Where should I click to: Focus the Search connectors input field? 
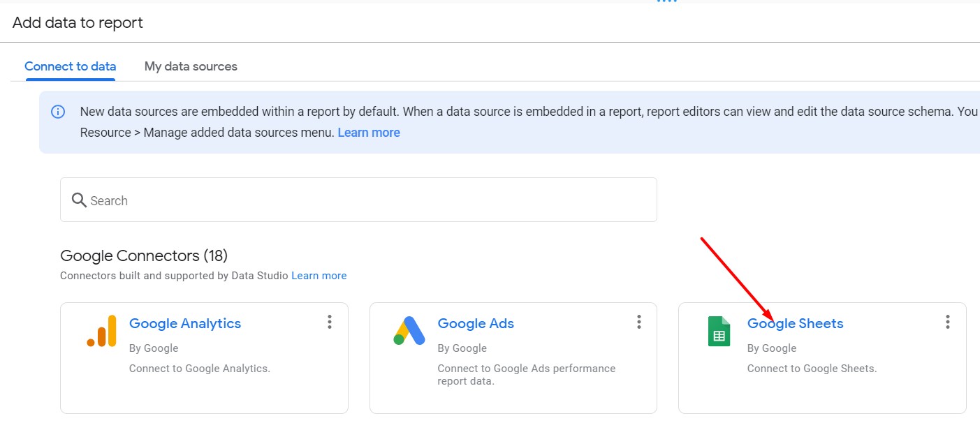coord(370,200)
